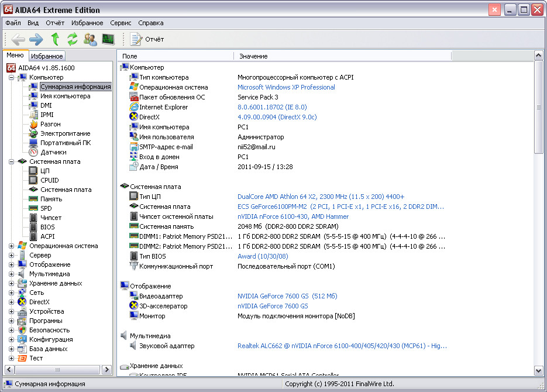Select the Конфигурация tree item
547x392 pixels.
(51, 340)
